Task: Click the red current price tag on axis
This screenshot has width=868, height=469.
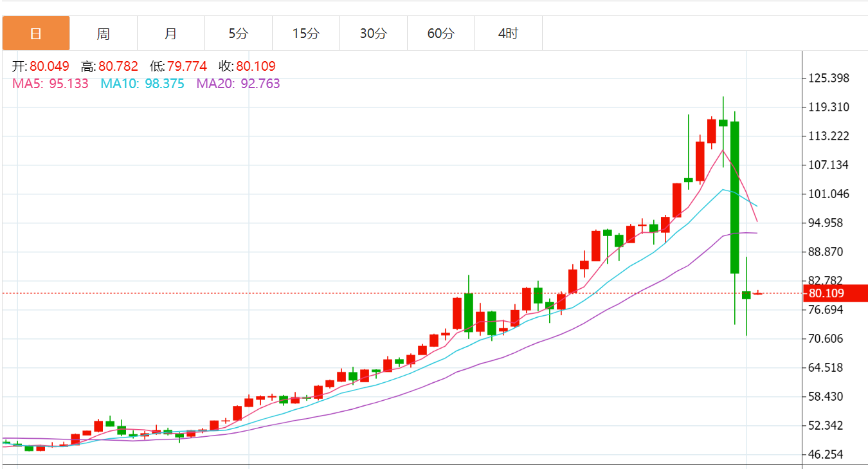Action: point(835,293)
